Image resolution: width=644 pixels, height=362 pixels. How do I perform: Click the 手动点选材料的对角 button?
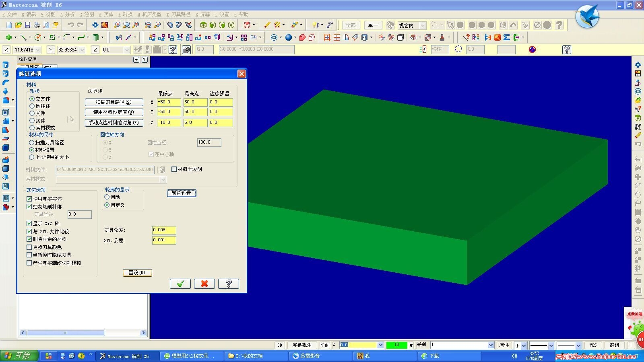[x=114, y=123]
